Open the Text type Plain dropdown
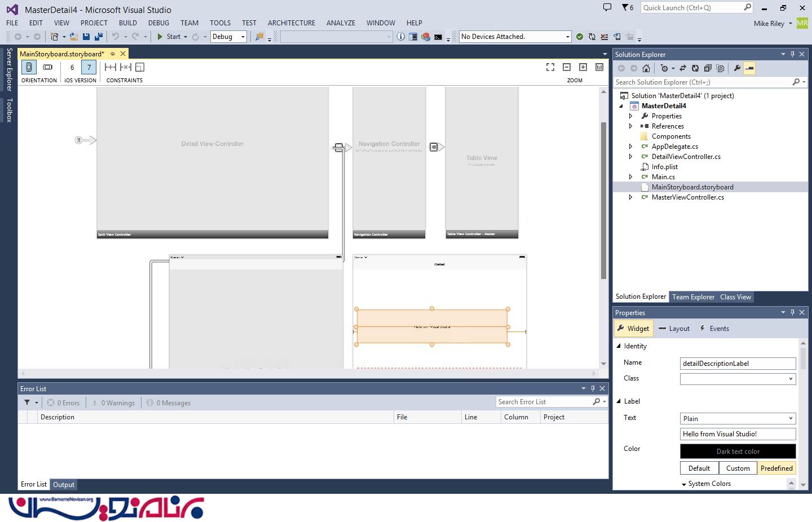Screen dimensions: 812x522 (738, 418)
